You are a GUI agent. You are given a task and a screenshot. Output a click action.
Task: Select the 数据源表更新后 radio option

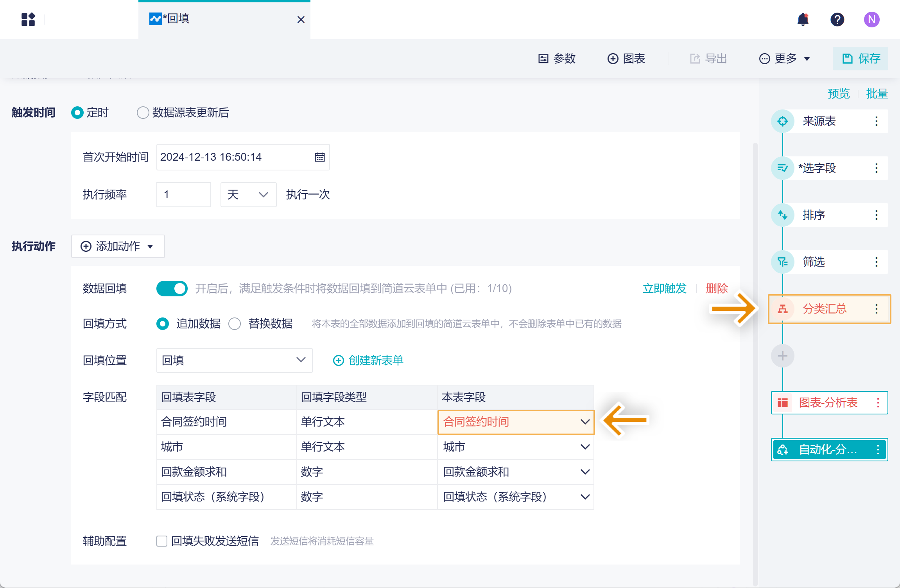[x=143, y=113]
